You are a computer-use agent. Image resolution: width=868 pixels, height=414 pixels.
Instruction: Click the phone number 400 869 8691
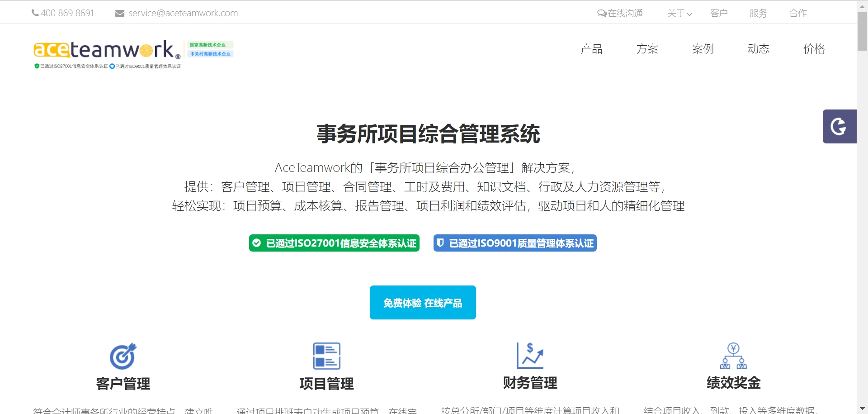tap(67, 13)
